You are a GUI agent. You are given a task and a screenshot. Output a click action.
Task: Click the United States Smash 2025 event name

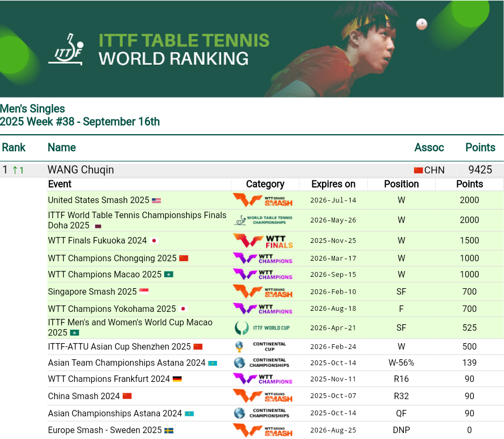[x=99, y=200]
